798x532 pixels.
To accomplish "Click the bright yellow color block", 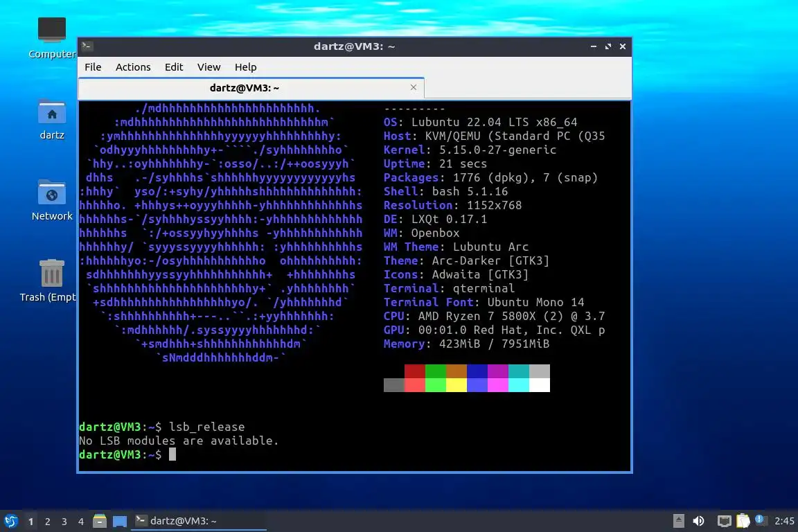I will pos(456,385).
